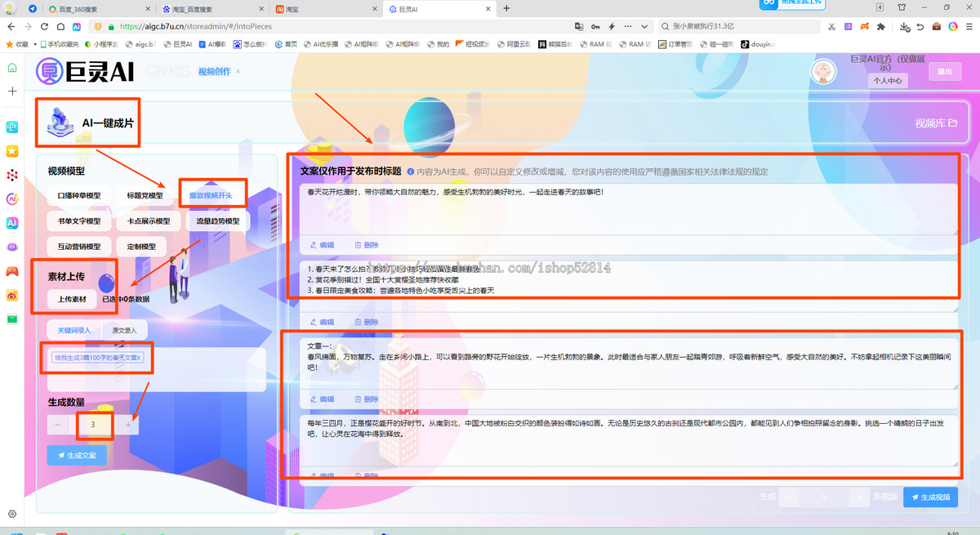This screenshot has width=980, height=535.
Task: Click the undo-arrow restore icon in toolbar
Action: [920, 26]
